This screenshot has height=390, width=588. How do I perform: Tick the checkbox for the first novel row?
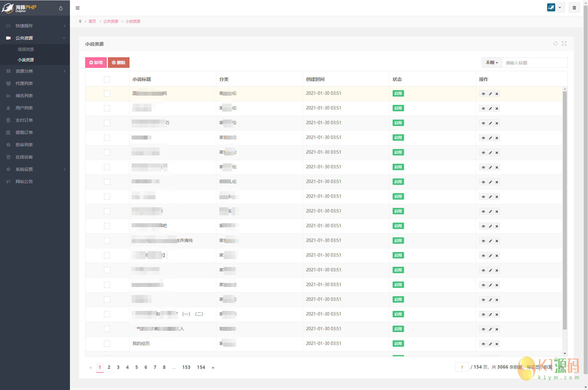[107, 94]
